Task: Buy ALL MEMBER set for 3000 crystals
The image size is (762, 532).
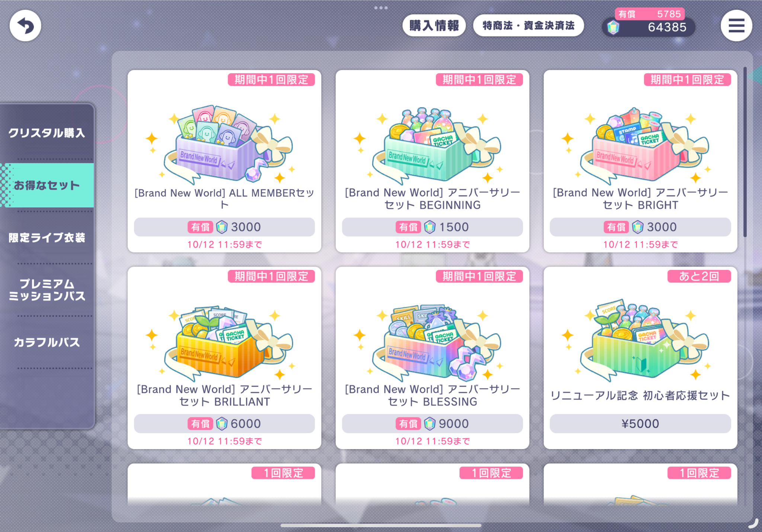Action: pos(224,227)
